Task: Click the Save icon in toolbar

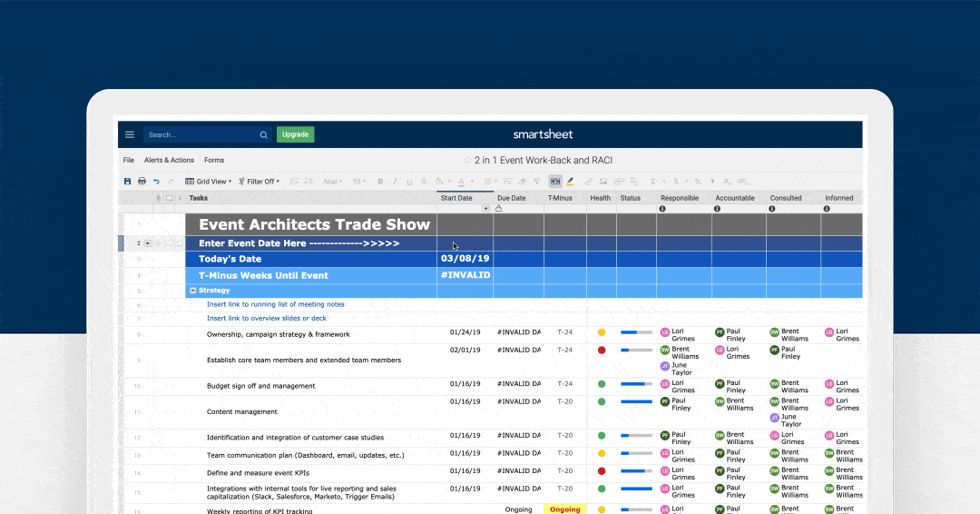Action: pos(128,182)
